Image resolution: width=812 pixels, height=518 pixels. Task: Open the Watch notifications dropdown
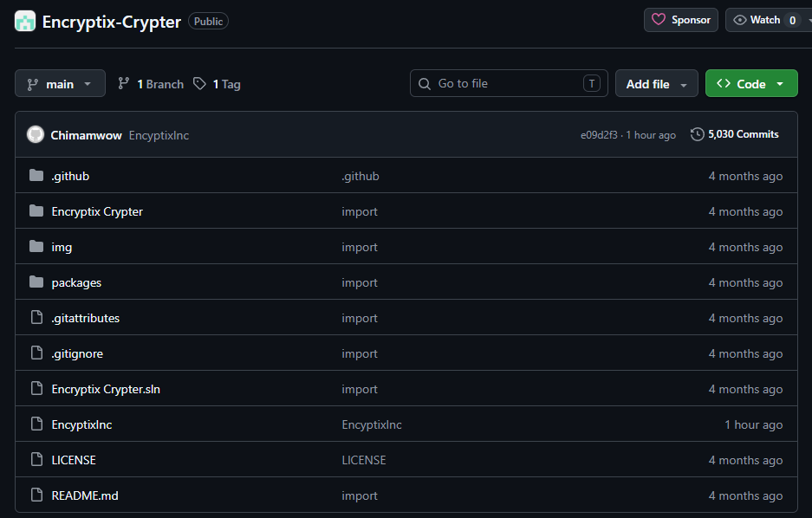pyautogui.click(x=766, y=20)
